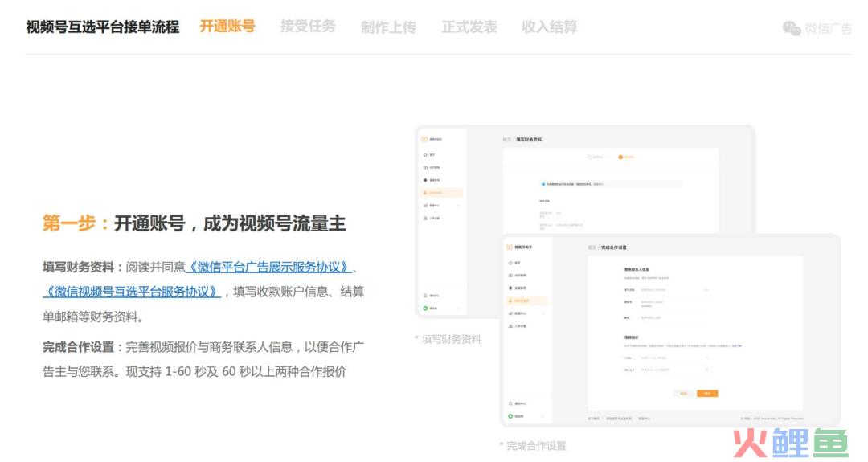Go to the 正式发表 tab
The width and height of the screenshot is (868, 462).
[469, 27]
